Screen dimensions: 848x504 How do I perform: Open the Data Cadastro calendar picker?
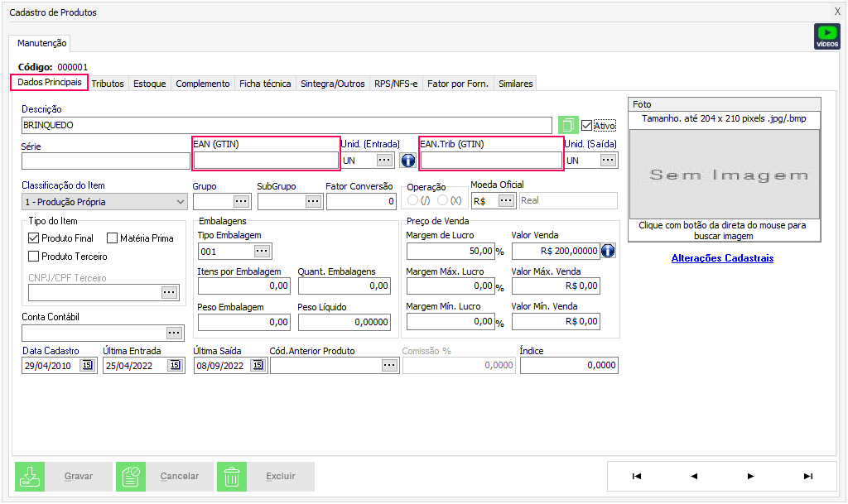tap(87, 365)
